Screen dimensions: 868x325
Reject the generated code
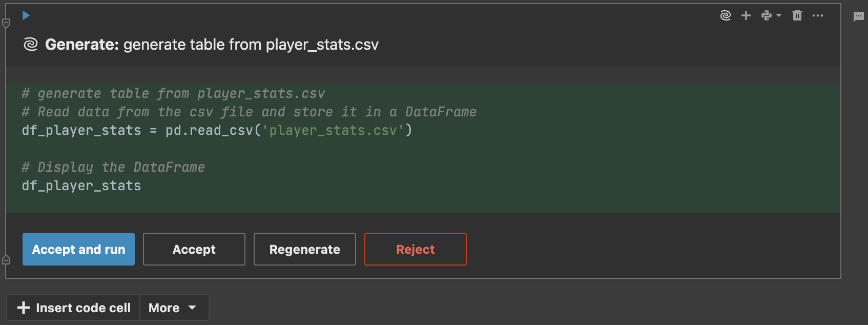click(x=415, y=249)
